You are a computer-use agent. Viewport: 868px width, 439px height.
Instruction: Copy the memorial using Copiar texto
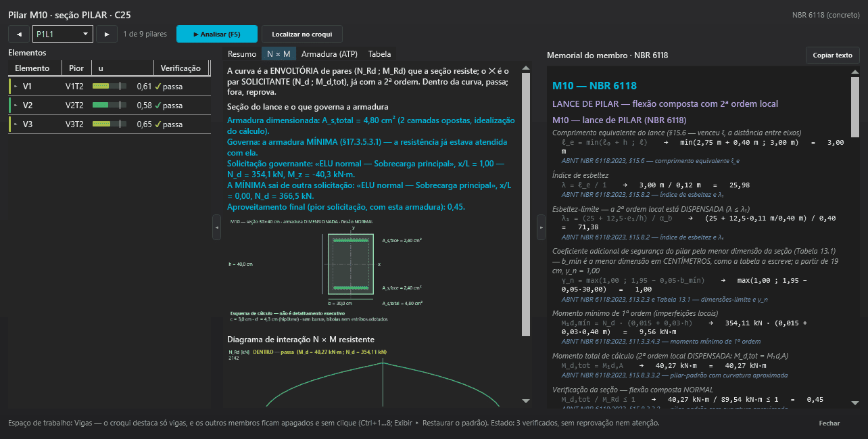[x=833, y=55]
